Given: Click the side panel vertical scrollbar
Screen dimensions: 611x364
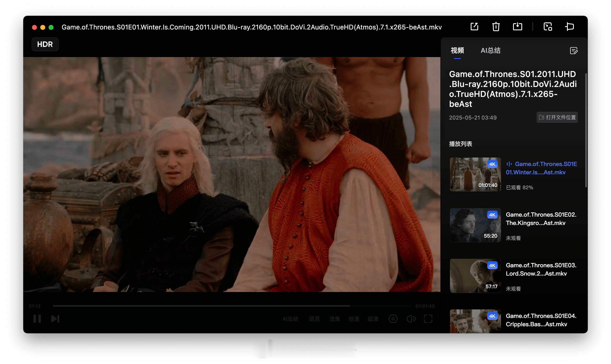Looking at the screenshot, I should [x=586, y=130].
